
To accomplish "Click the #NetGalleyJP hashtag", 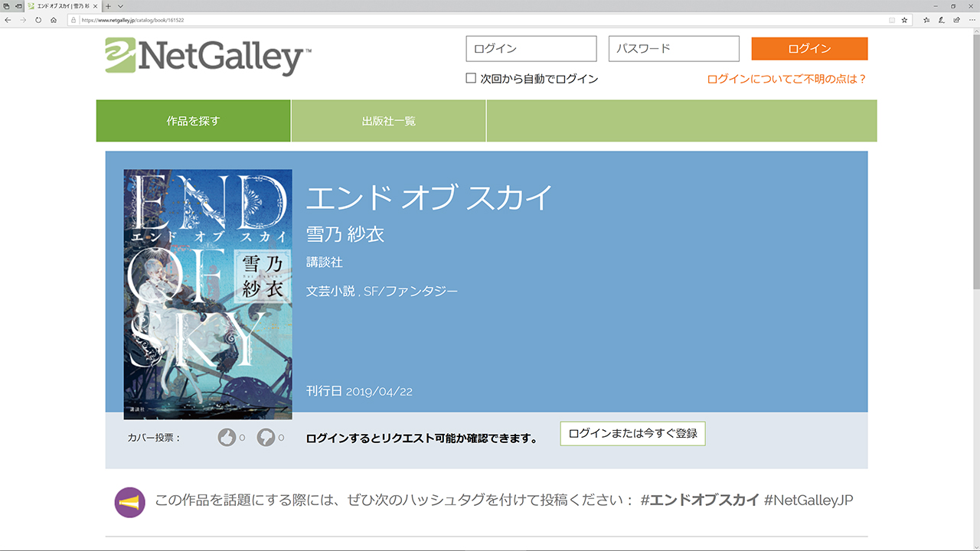I will pos(808,500).
